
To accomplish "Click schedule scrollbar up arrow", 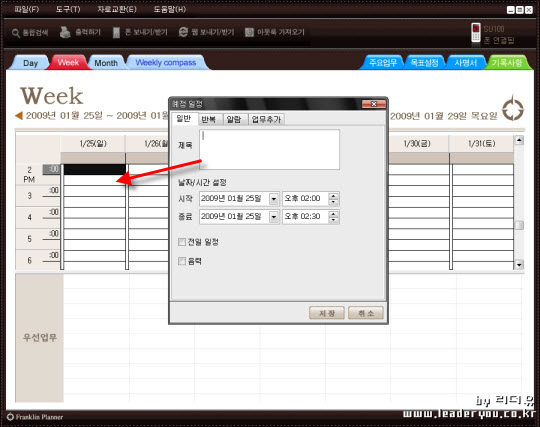I will point(519,140).
